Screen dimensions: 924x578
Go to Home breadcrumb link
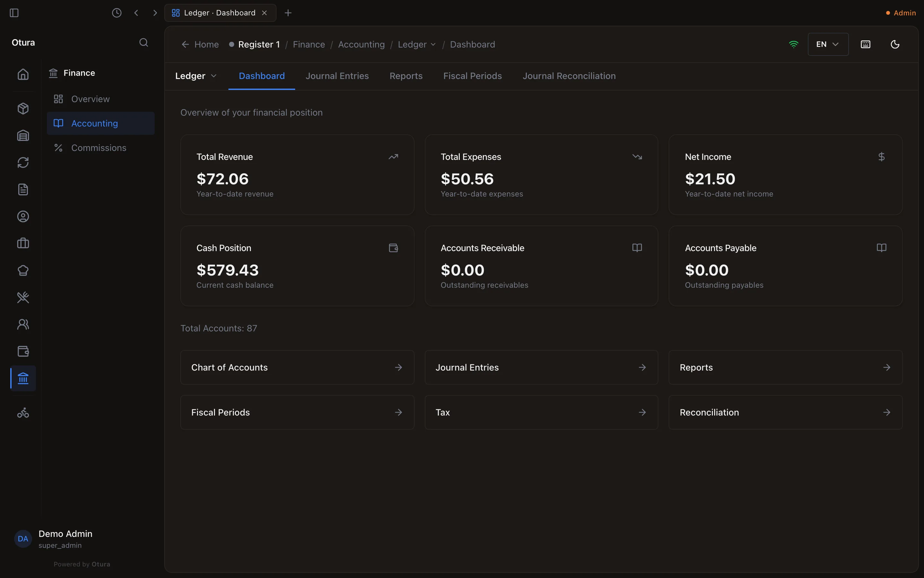point(200,44)
